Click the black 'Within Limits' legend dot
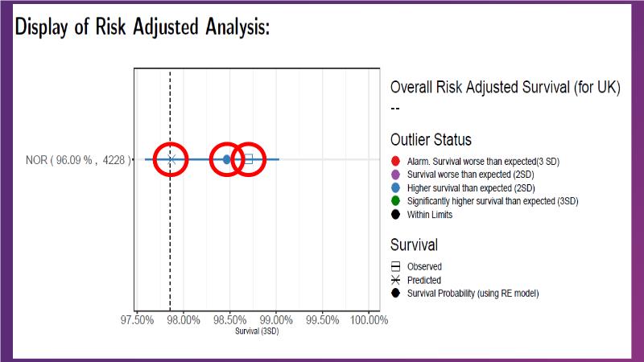This screenshot has height=362, width=644. (x=395, y=214)
